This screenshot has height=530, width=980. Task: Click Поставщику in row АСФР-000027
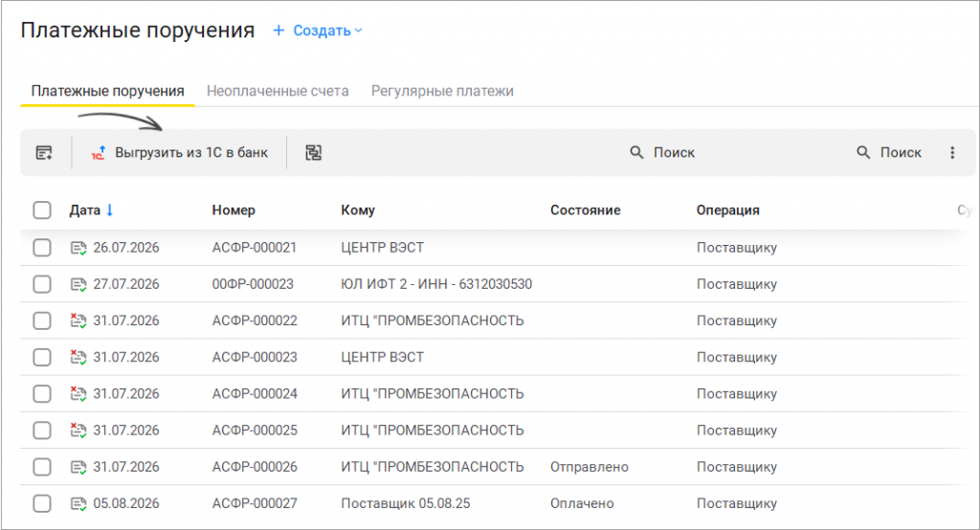coord(737,503)
